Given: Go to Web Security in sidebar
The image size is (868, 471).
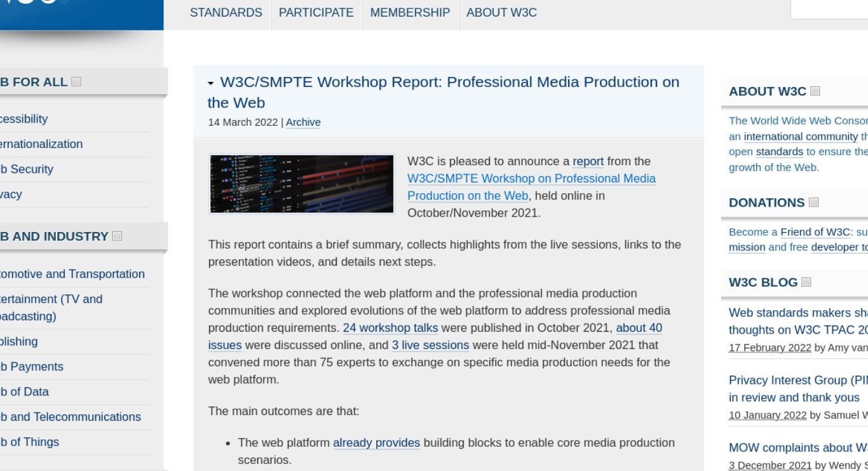Looking at the screenshot, I should [27, 169].
